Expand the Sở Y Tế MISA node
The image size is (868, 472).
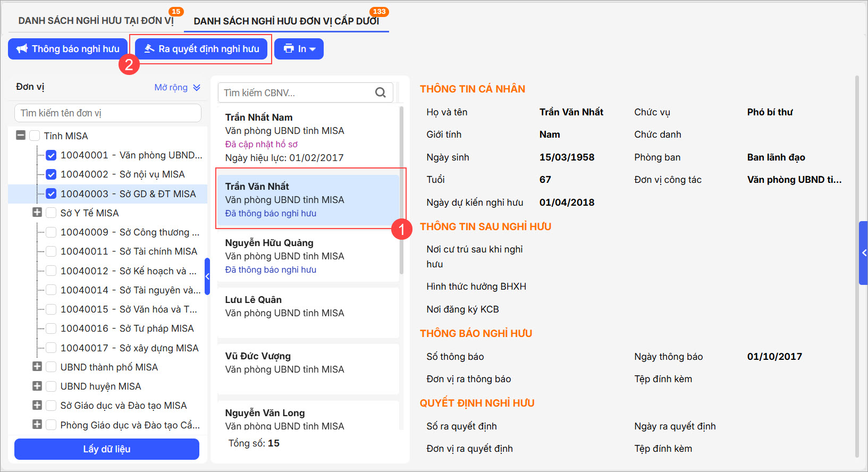coord(37,213)
